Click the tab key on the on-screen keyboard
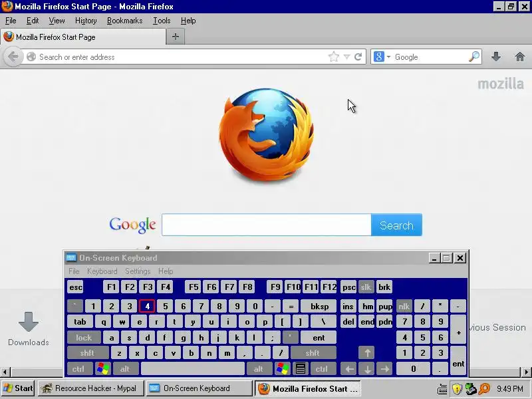This screenshot has height=399, width=532. pyautogui.click(x=80, y=322)
